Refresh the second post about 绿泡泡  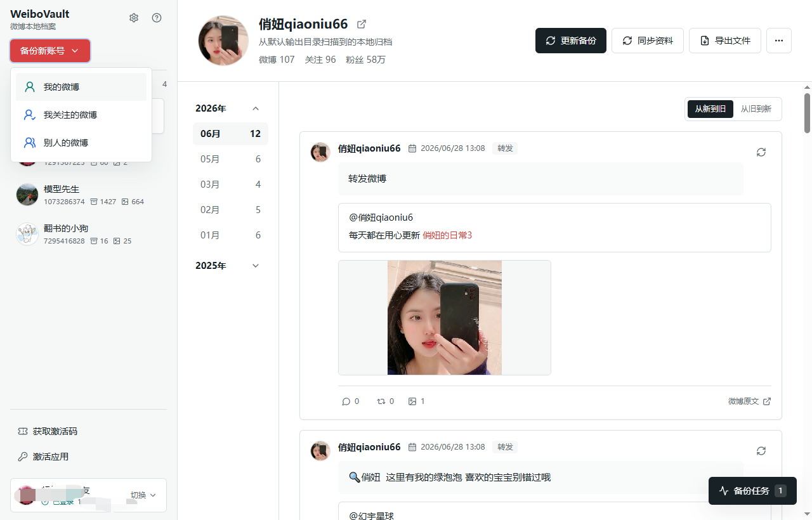point(761,451)
